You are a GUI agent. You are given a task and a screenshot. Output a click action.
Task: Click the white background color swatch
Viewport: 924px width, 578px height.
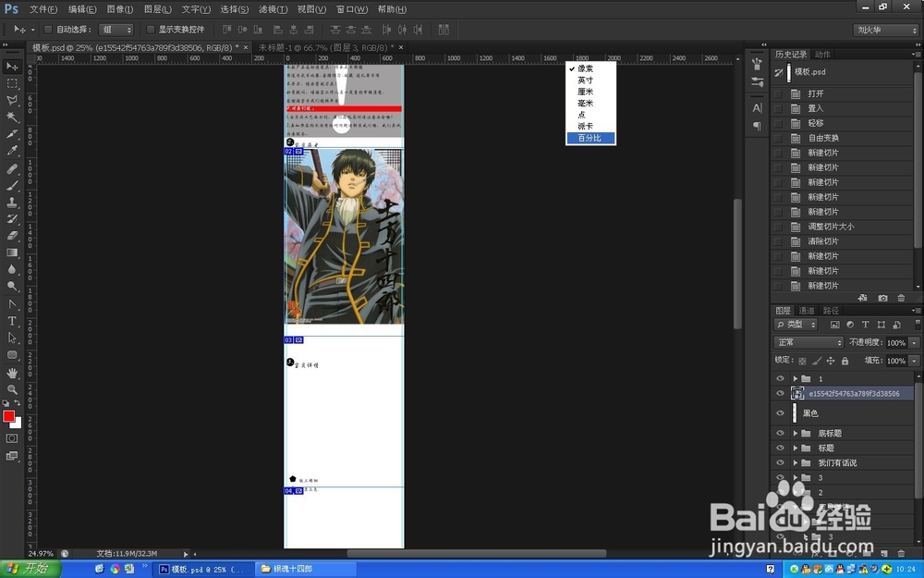click(x=17, y=424)
